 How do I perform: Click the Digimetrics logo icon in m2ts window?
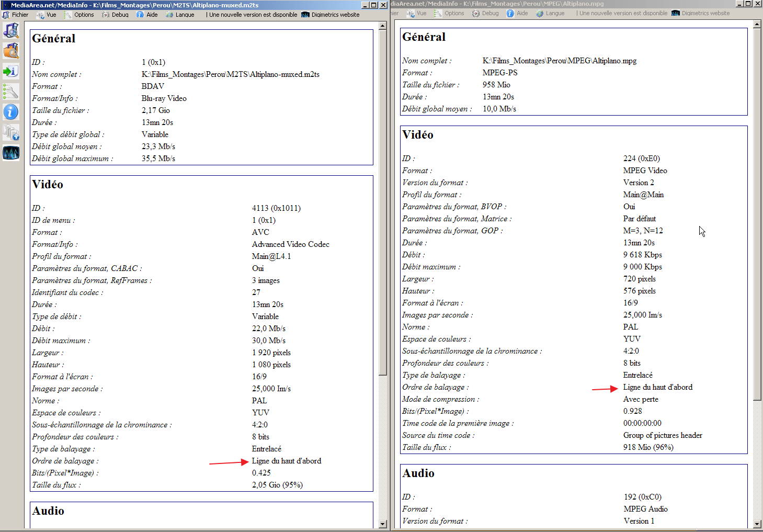coord(305,15)
